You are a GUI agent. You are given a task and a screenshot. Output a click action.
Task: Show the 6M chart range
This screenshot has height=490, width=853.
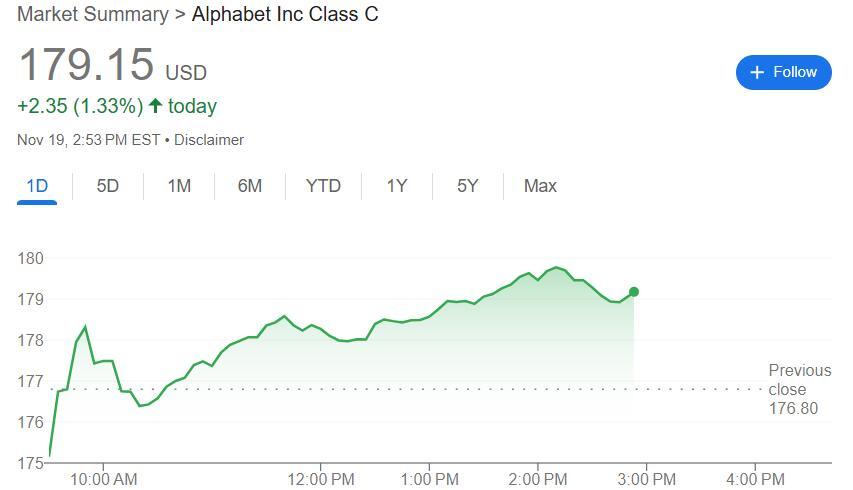tap(250, 186)
